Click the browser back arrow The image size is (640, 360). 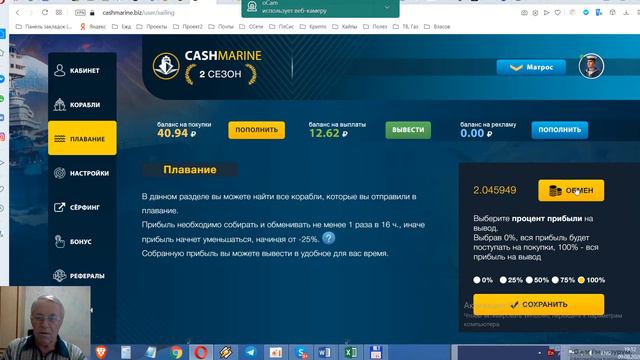pyautogui.click(x=18, y=13)
